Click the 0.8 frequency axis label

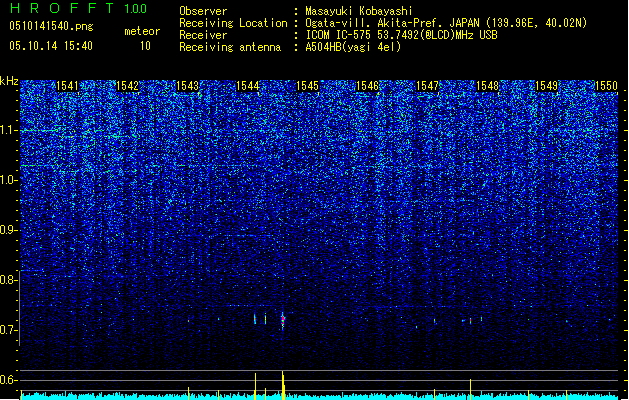tap(8, 280)
